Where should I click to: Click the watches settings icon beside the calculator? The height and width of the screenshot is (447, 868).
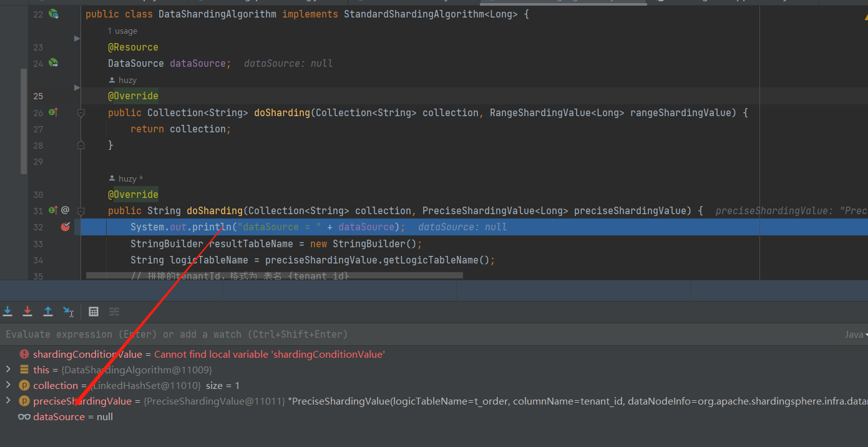pyautogui.click(x=114, y=312)
